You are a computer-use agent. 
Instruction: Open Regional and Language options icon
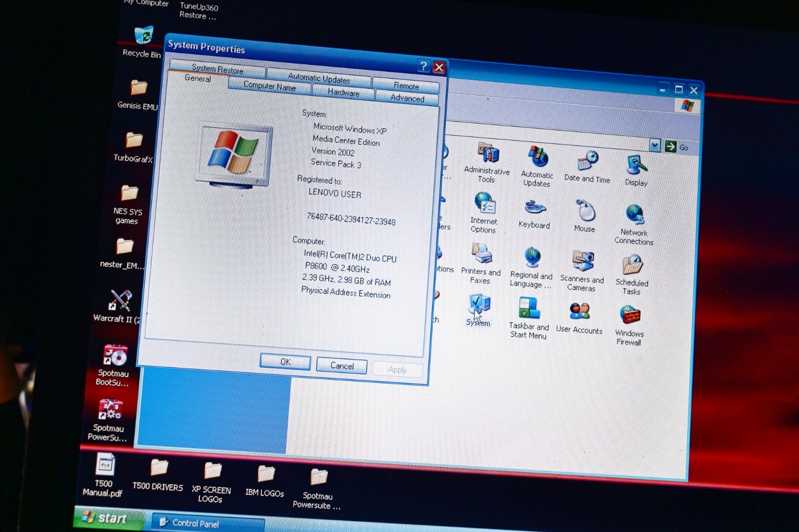point(531,267)
